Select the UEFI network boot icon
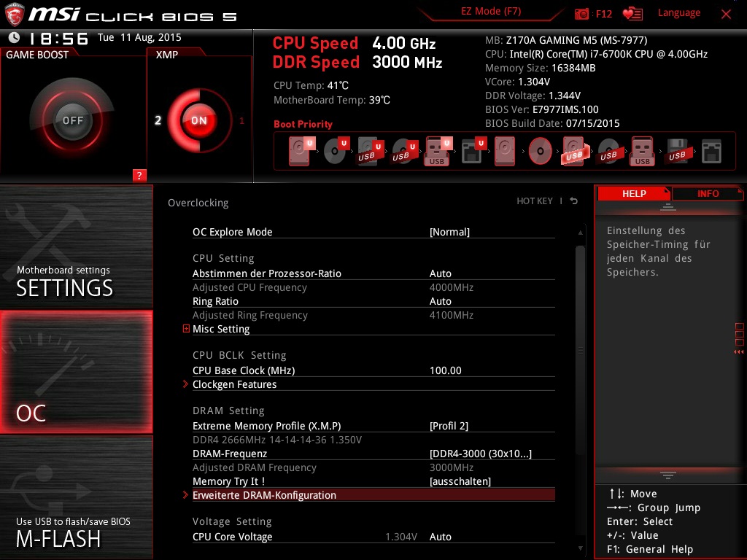 pos(473,152)
